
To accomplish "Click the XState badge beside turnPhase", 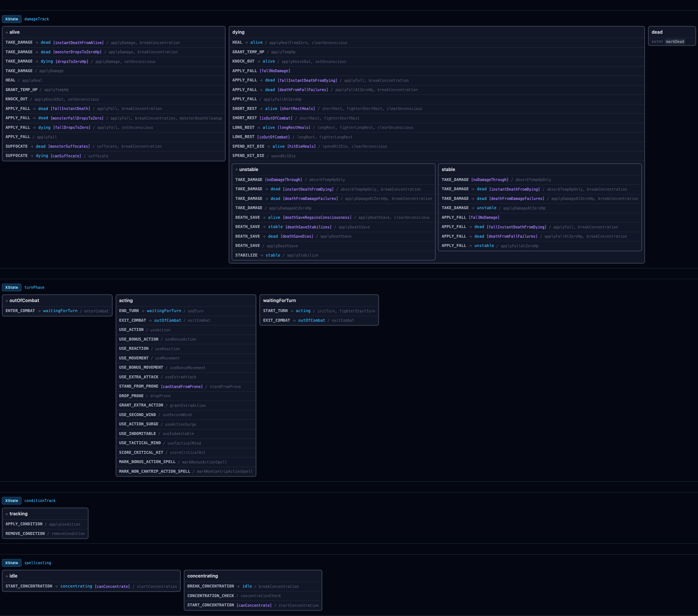I will (x=11, y=287).
